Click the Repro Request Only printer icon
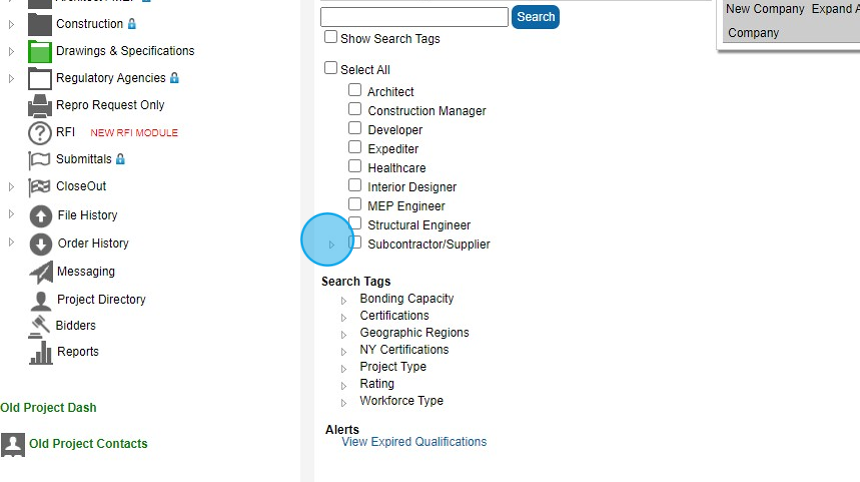This screenshot has width=860, height=482. point(40,105)
